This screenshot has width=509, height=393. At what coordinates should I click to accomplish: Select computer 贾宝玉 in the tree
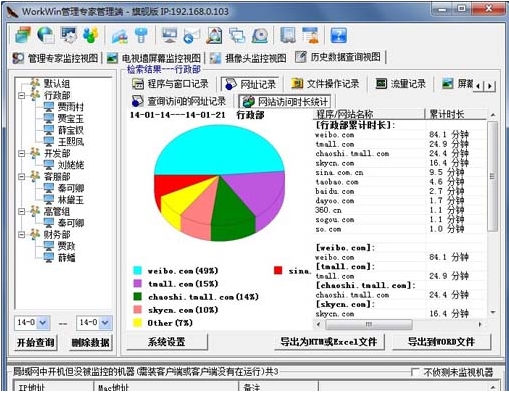70,118
